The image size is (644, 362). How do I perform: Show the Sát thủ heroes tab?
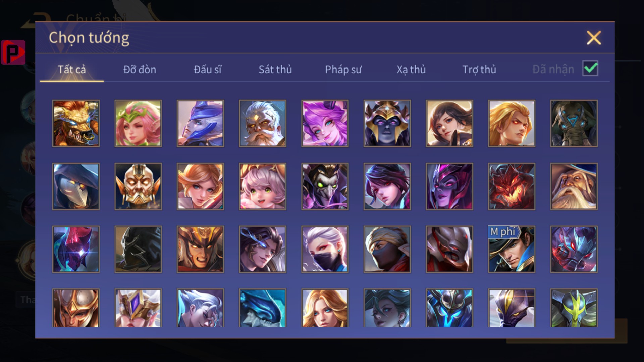tap(275, 70)
